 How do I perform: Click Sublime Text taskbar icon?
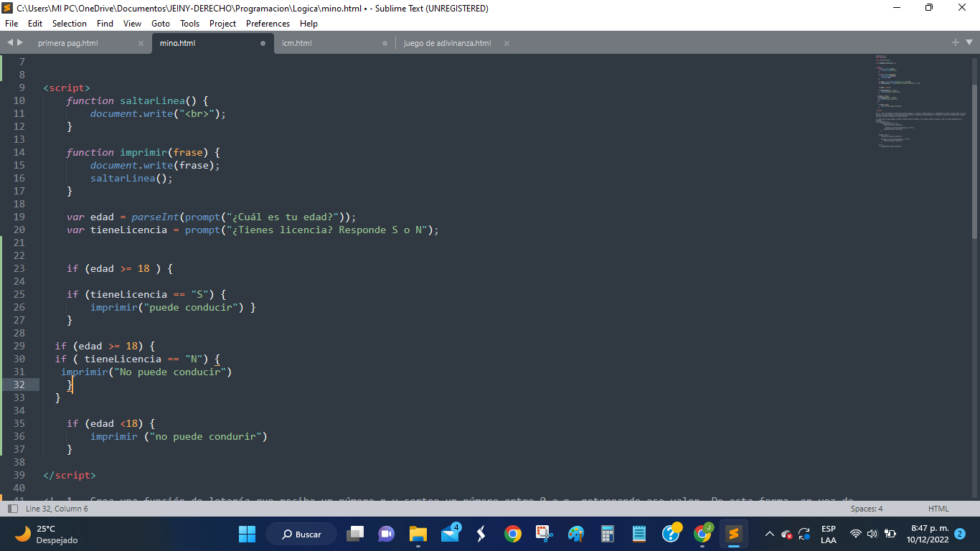coord(733,534)
